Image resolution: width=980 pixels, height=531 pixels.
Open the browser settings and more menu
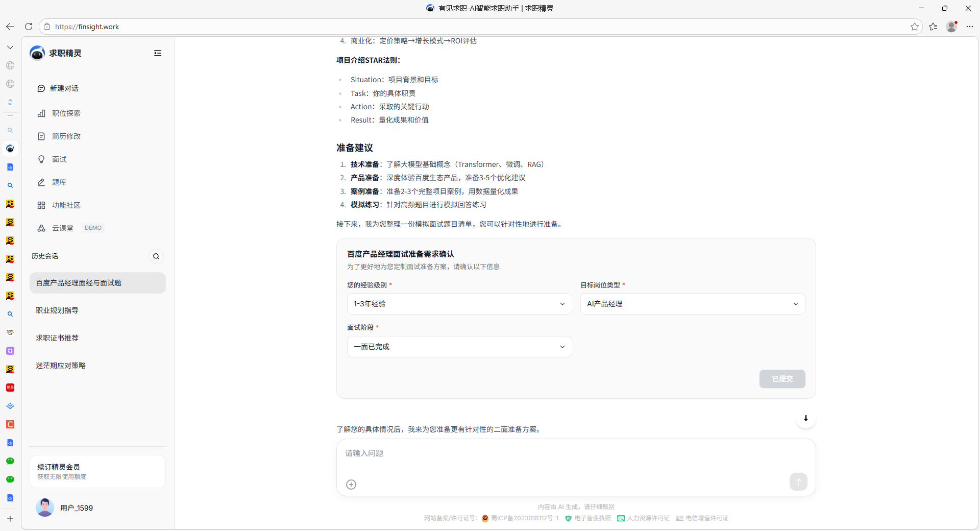coord(970,27)
